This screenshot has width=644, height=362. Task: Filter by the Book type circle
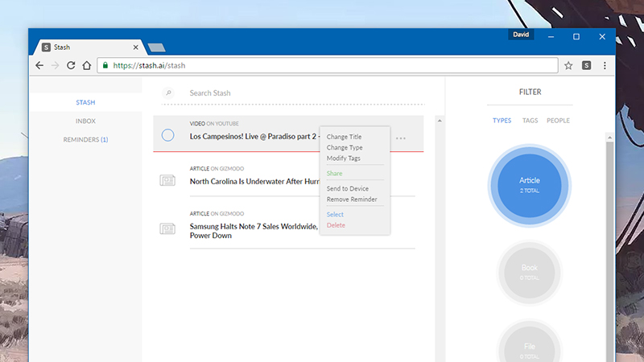[530, 273]
